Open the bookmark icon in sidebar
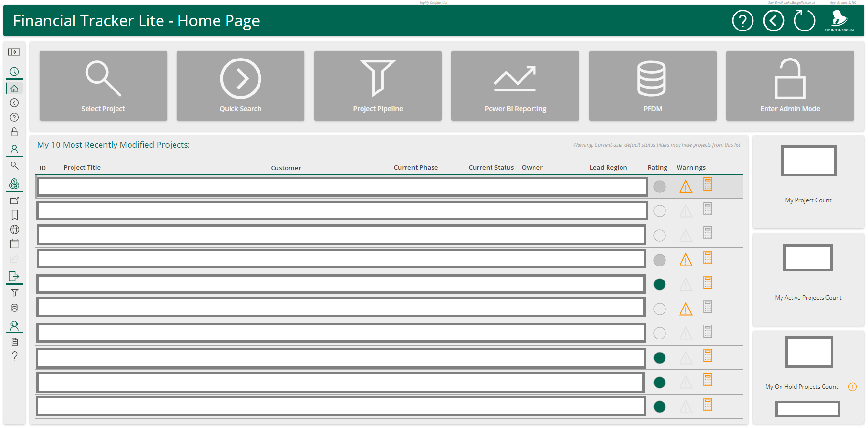The width and height of the screenshot is (868, 428). click(14, 215)
